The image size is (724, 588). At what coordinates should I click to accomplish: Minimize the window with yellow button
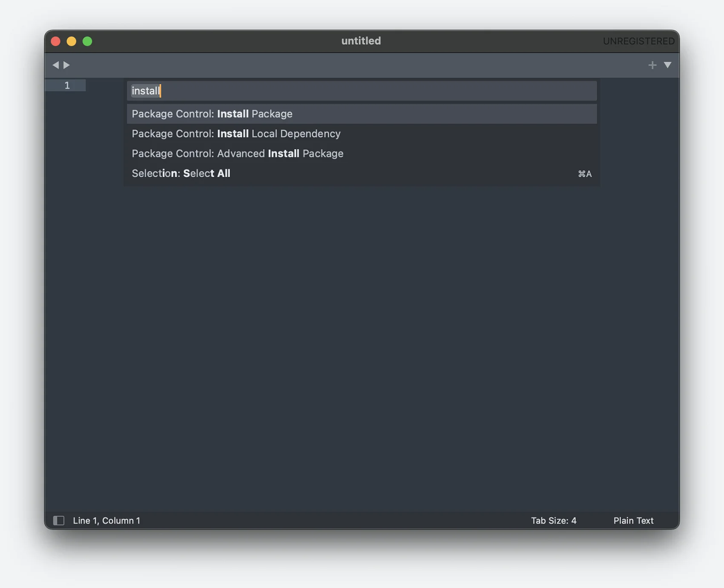tap(72, 41)
